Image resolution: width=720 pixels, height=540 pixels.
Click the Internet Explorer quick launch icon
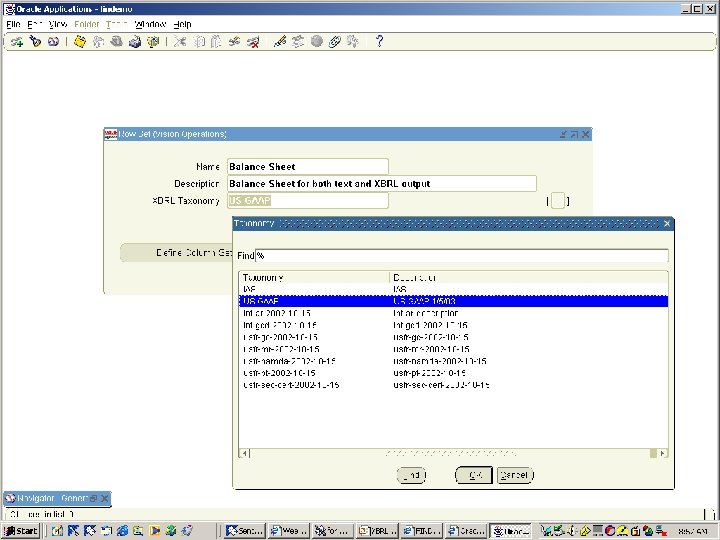[x=122, y=531]
